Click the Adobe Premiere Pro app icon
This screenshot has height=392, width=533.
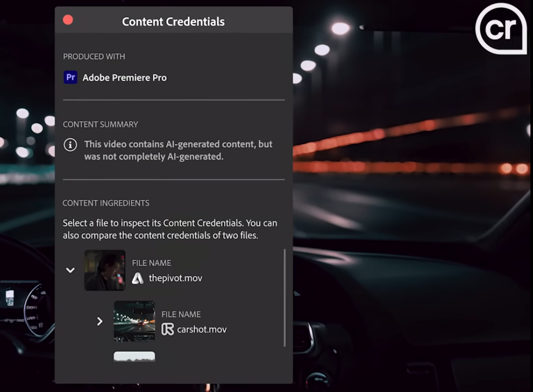click(x=70, y=77)
